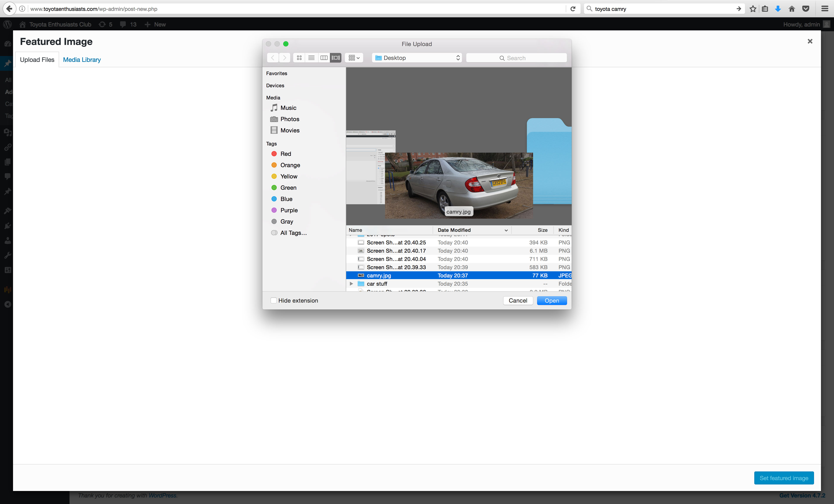Select the Red tag in sidebar
Image resolution: width=834 pixels, height=504 pixels.
pos(285,154)
